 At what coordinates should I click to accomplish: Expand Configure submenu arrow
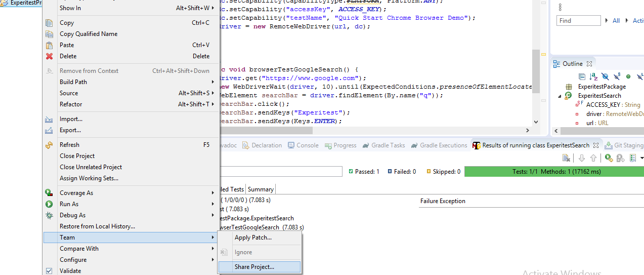pyautogui.click(x=213, y=260)
